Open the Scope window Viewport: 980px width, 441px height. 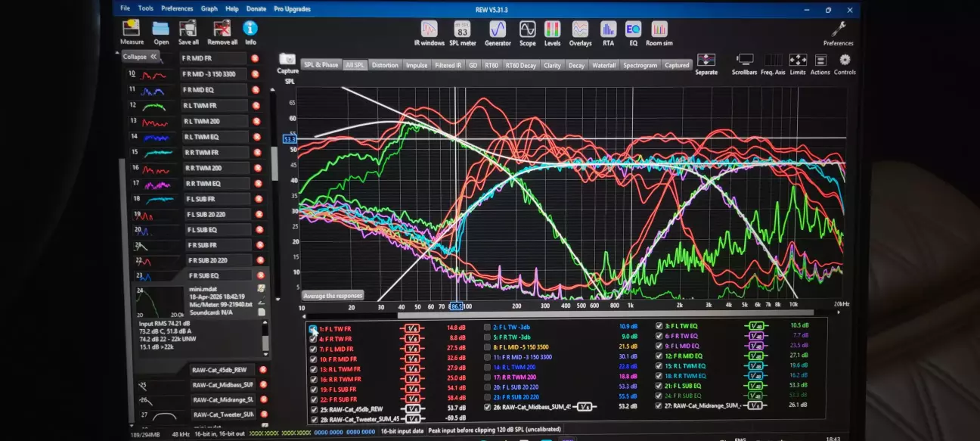pos(527,30)
